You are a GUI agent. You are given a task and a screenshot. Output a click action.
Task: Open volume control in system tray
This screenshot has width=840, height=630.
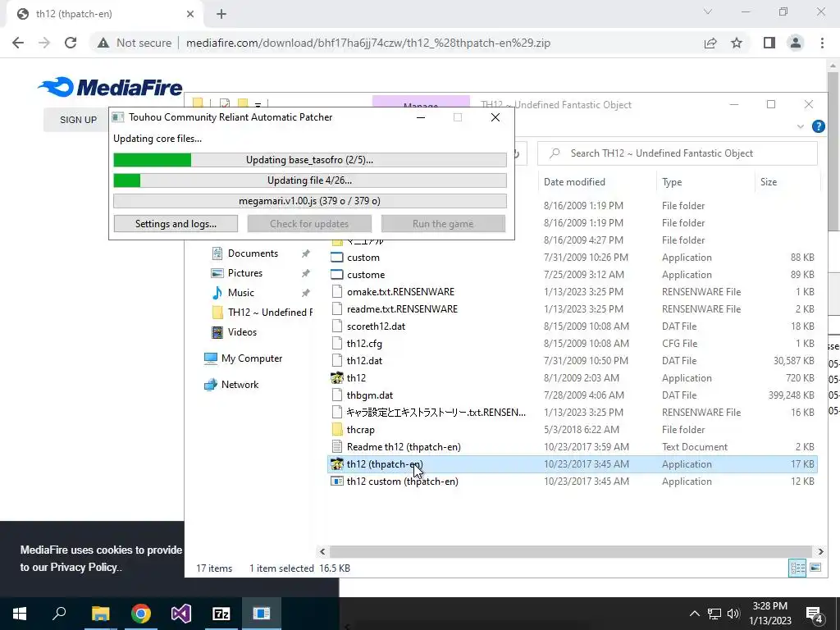pos(733,614)
